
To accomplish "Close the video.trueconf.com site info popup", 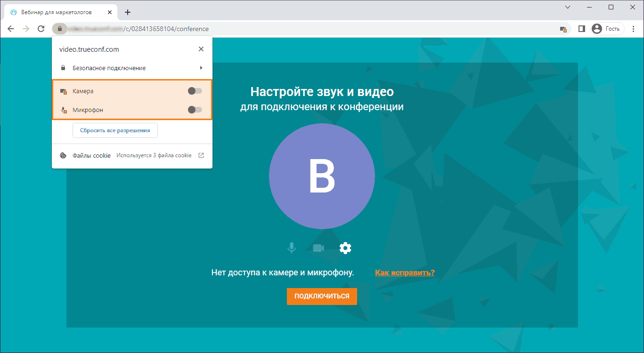I will (201, 49).
